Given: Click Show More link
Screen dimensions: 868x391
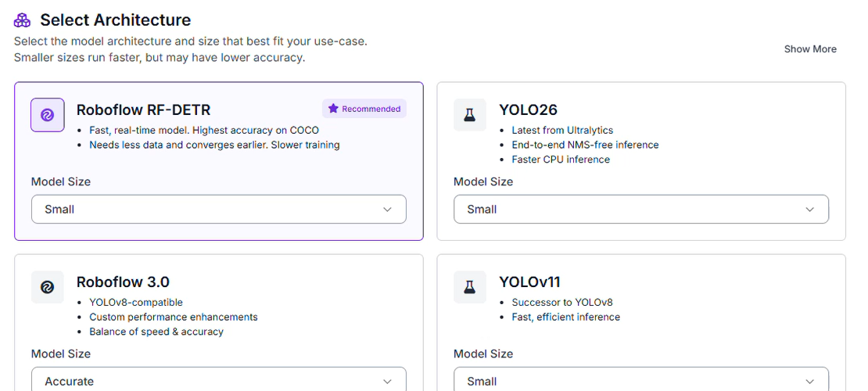Looking at the screenshot, I should point(810,48).
